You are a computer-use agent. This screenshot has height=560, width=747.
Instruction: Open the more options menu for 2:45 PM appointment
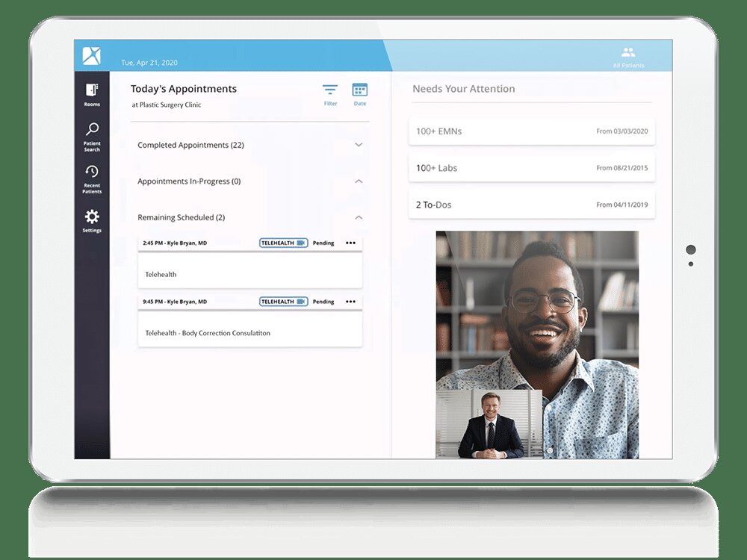pyautogui.click(x=350, y=243)
